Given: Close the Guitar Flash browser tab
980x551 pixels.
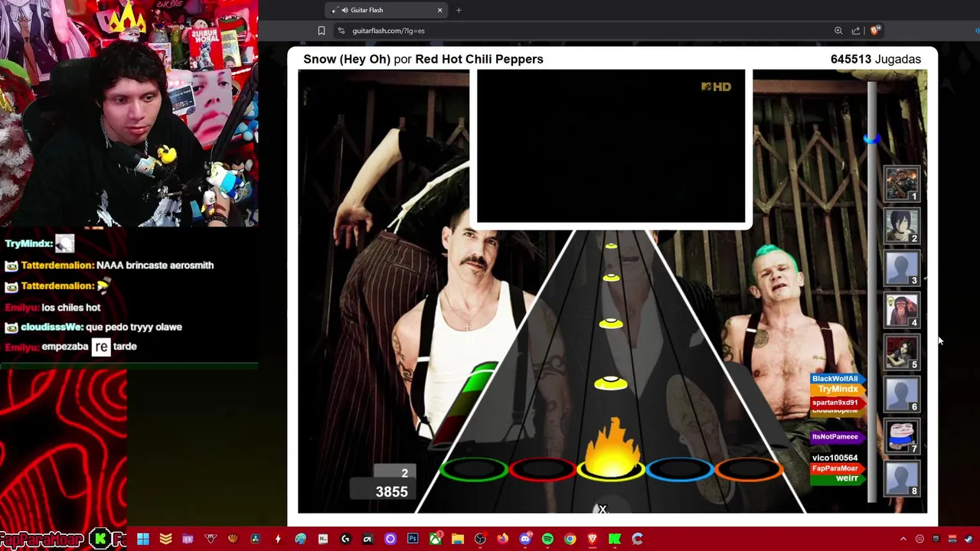Looking at the screenshot, I should 439,10.
